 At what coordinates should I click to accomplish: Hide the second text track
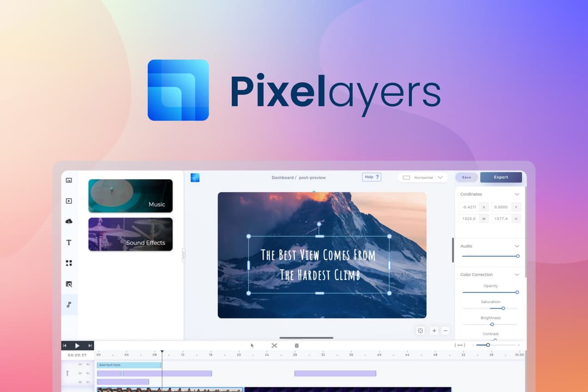pyautogui.click(x=80, y=373)
